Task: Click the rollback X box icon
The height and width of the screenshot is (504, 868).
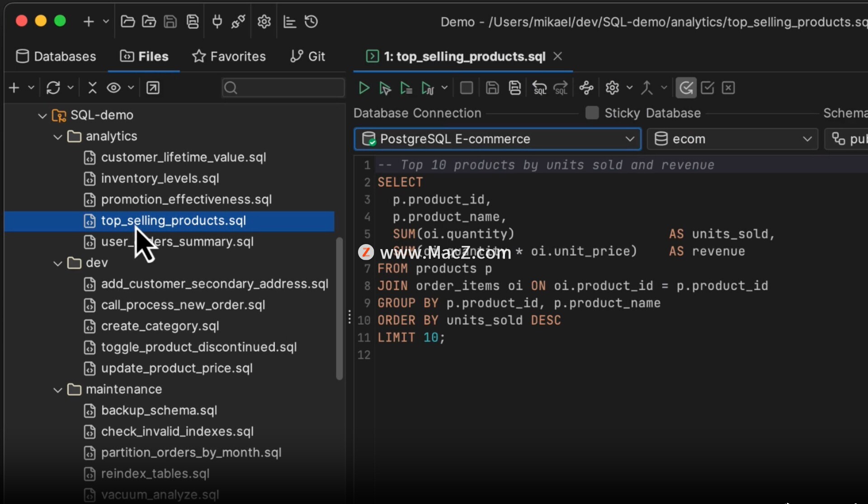Action: pos(728,88)
